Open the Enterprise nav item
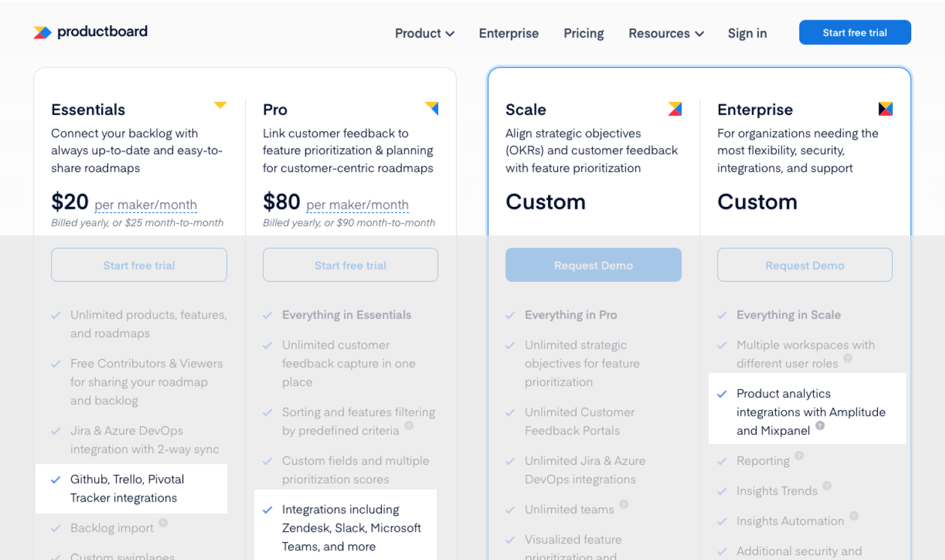This screenshot has height=560, width=945. pos(509,33)
